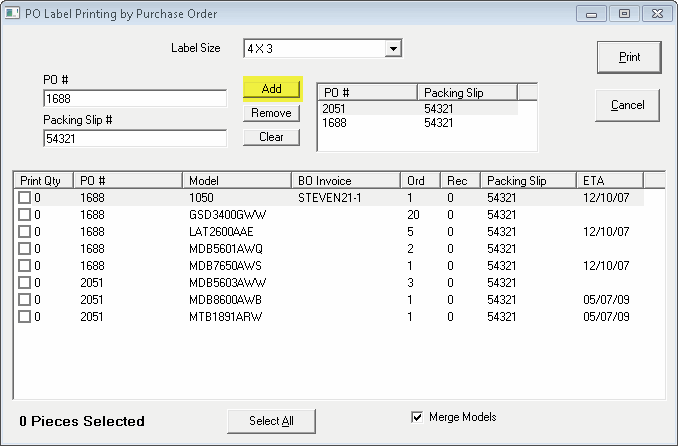678x446 pixels.
Task: Sort by Model column header
Action: (x=237, y=180)
